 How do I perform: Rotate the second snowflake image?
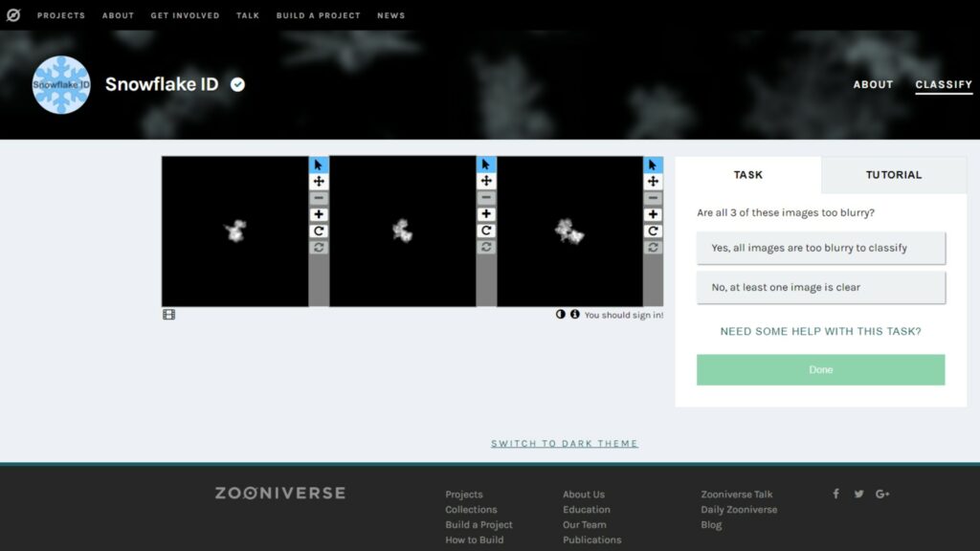pos(486,231)
